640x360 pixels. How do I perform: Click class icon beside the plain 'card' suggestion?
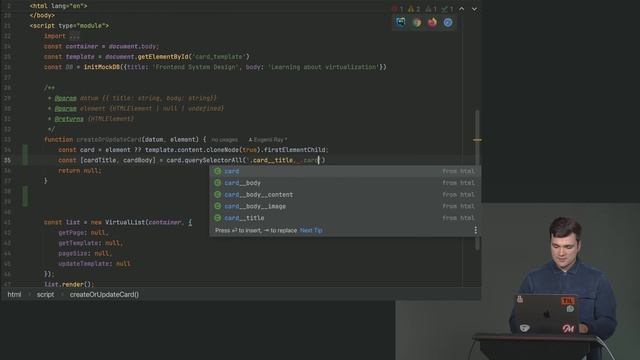[x=218, y=171]
